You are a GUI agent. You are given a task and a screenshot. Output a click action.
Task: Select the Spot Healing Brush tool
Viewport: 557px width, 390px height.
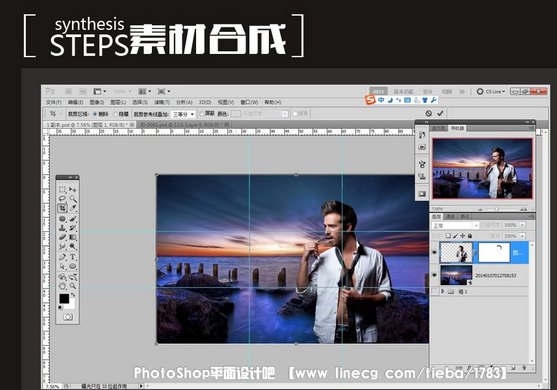pos(63,219)
